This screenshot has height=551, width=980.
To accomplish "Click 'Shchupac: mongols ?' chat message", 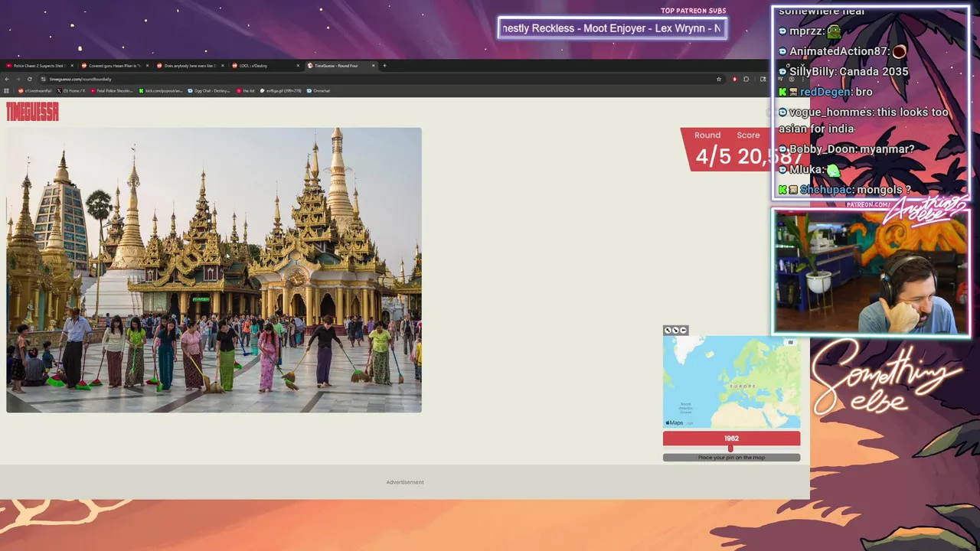I will 844,190.
